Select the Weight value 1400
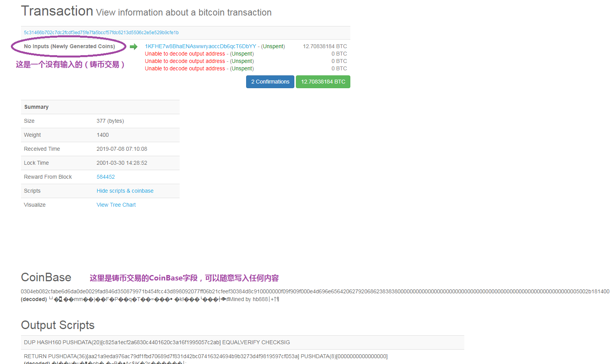612x364 pixels. tap(103, 135)
